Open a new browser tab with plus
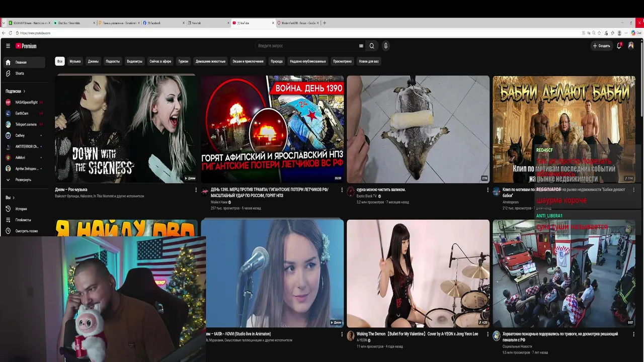Viewport: 644px width, 362px height. [324, 23]
